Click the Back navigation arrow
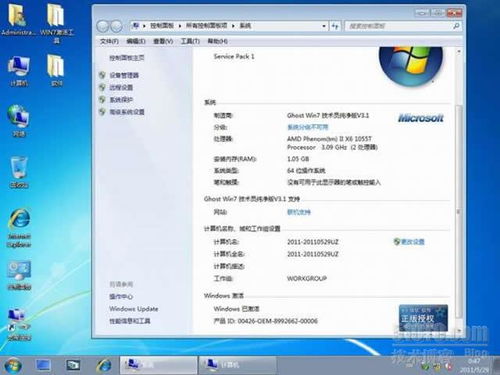 pyautogui.click(x=103, y=26)
